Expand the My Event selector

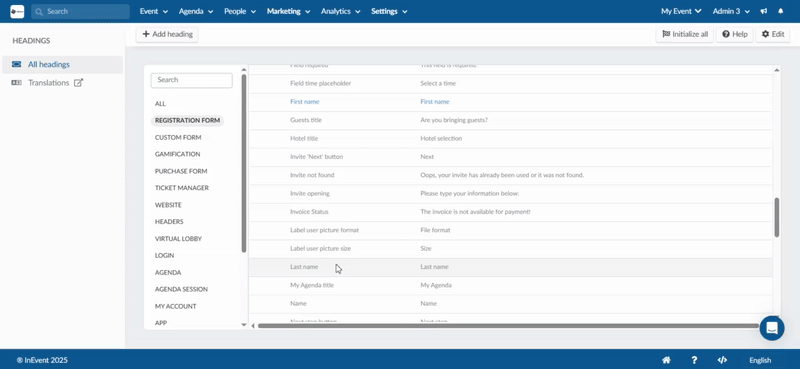coord(681,11)
